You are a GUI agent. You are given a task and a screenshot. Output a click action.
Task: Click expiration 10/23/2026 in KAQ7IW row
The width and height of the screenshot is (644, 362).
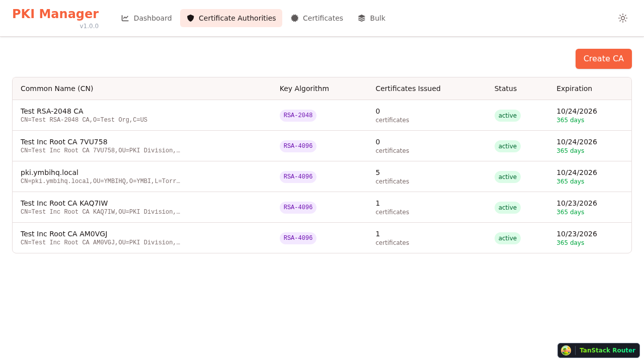(577, 203)
